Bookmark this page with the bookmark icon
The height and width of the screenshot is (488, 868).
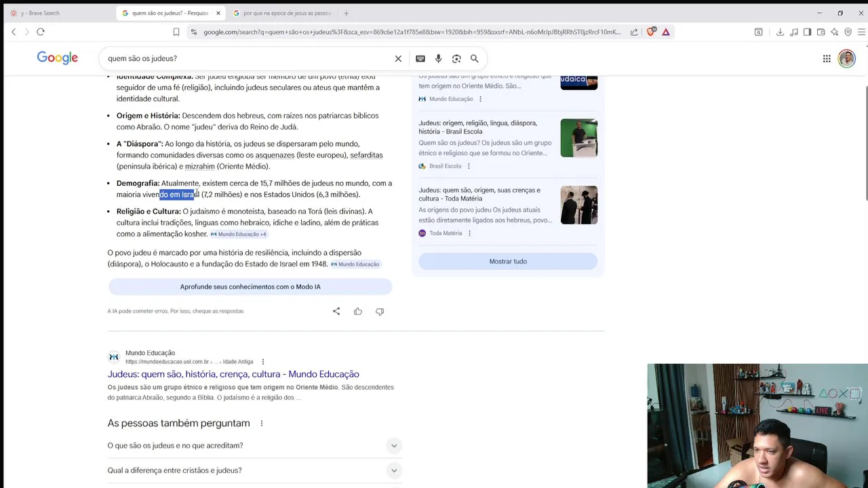pos(176,32)
